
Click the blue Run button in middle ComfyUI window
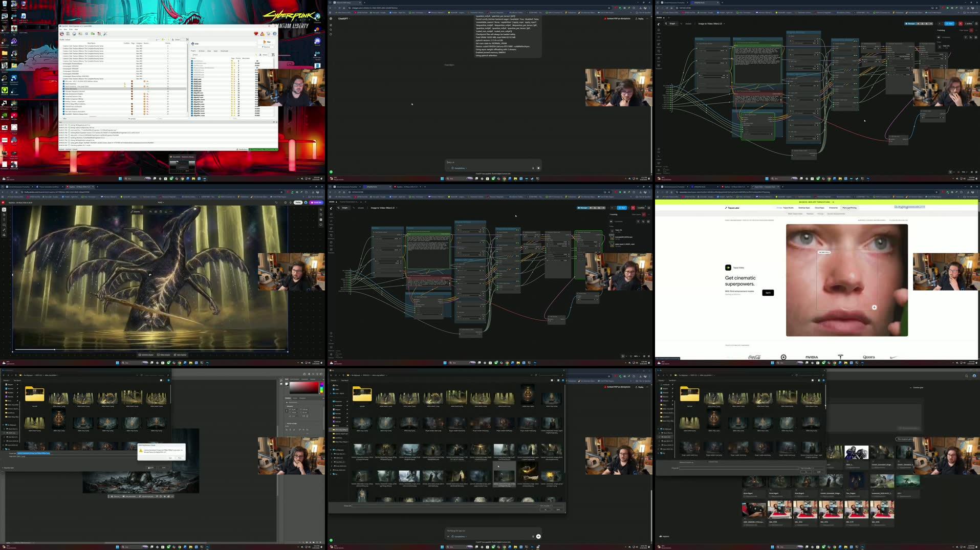(x=622, y=208)
